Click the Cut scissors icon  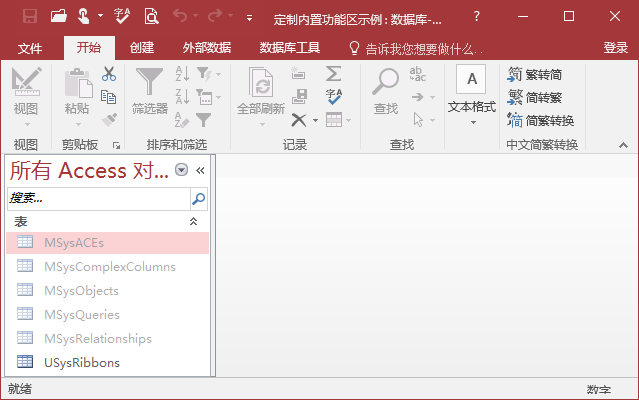tap(109, 74)
